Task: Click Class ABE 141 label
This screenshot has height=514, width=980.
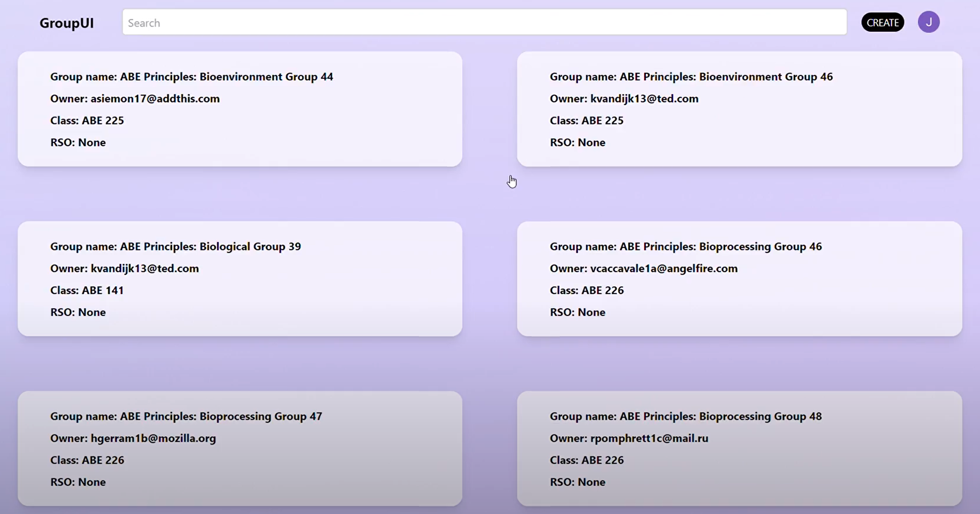Action: pyautogui.click(x=87, y=291)
